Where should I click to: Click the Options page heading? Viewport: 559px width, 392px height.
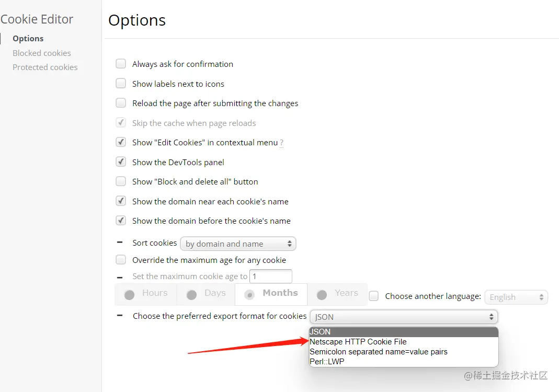coord(137,20)
